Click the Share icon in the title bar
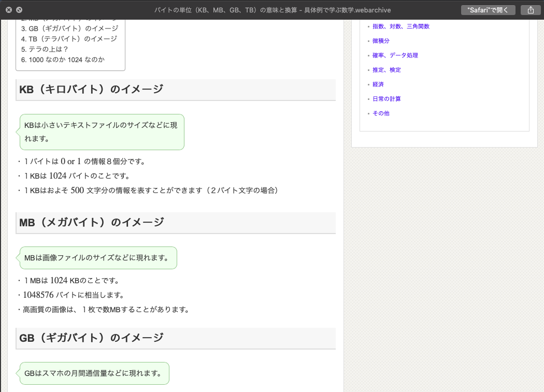The width and height of the screenshot is (544, 392). coord(531,10)
